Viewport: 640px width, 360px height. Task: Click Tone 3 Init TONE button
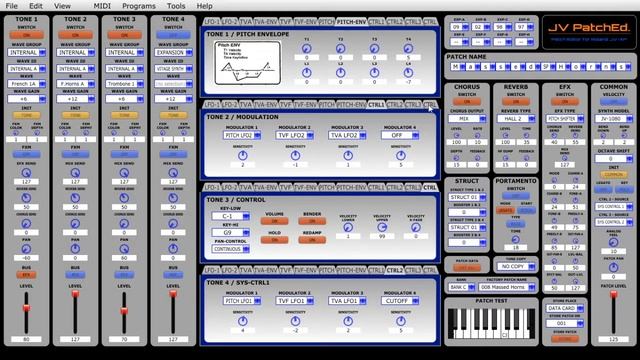coord(124,116)
